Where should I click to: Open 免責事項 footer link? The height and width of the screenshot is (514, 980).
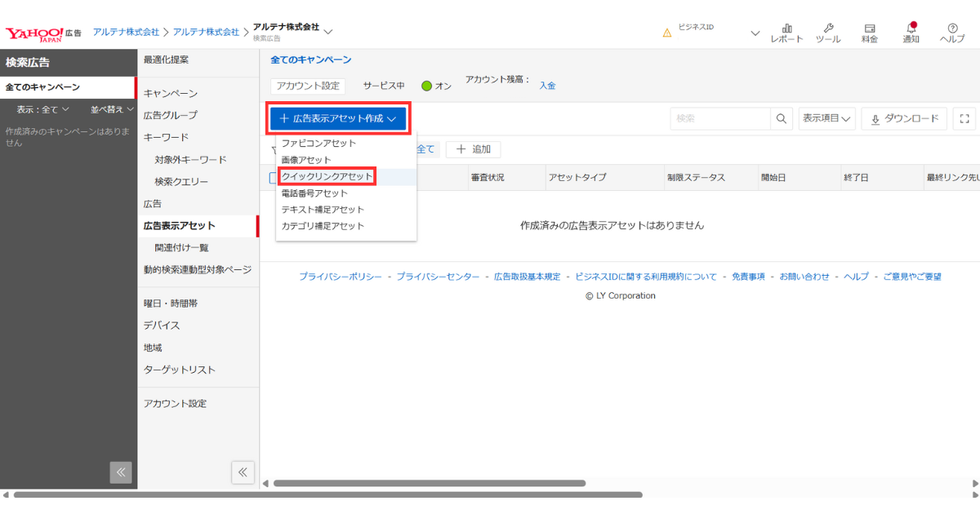coord(748,277)
